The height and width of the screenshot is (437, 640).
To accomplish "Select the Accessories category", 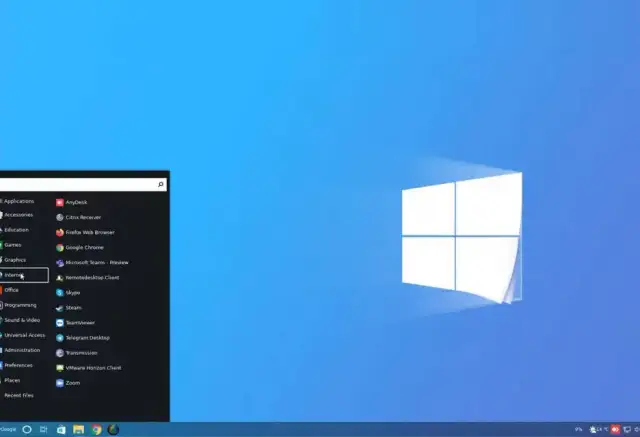I will (x=16, y=215).
